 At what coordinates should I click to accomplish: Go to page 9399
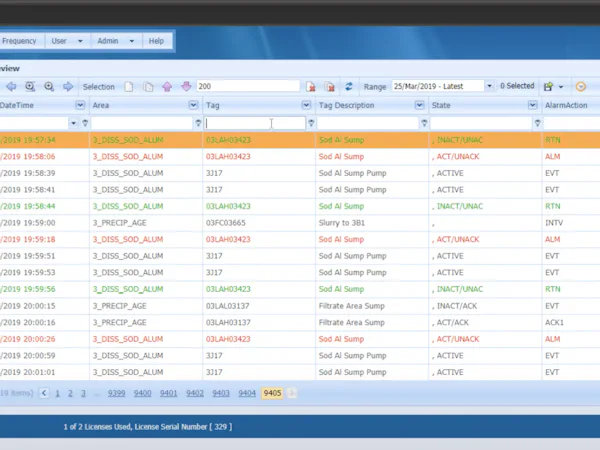[x=116, y=393]
